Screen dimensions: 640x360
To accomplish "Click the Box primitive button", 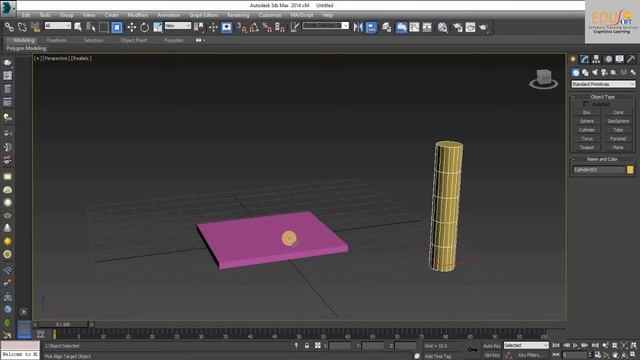I will coord(587,112).
